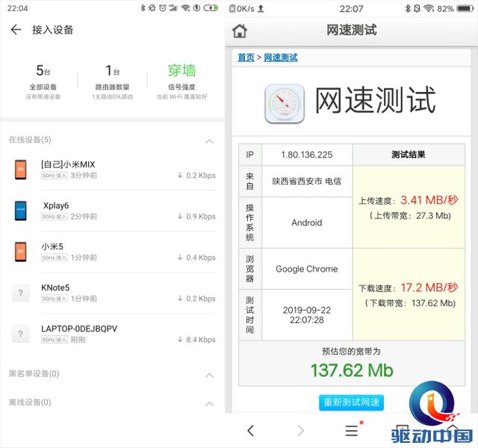Viewport: 478px width, 448px height.
Task: Tap the 0.9 Kbps speed on Xplay6
Action: pos(201,217)
